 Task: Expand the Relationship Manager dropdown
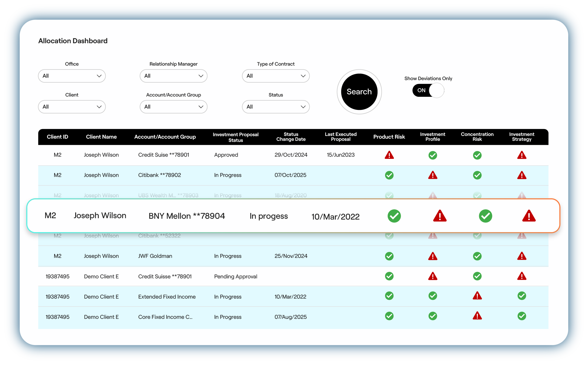click(x=173, y=76)
